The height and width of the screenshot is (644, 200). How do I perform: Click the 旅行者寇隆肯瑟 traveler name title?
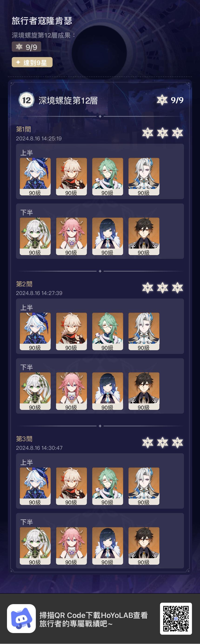click(x=42, y=21)
